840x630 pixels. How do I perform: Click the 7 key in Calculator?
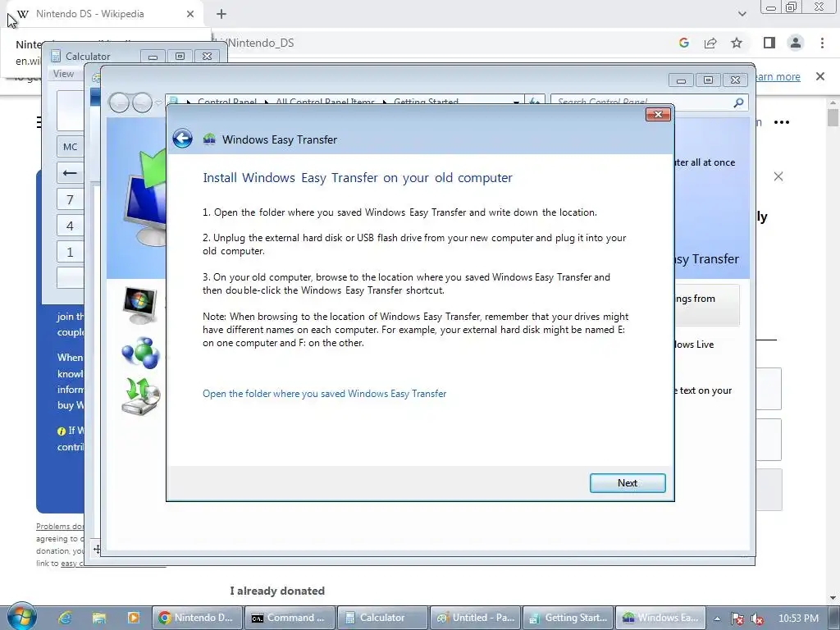tap(71, 200)
